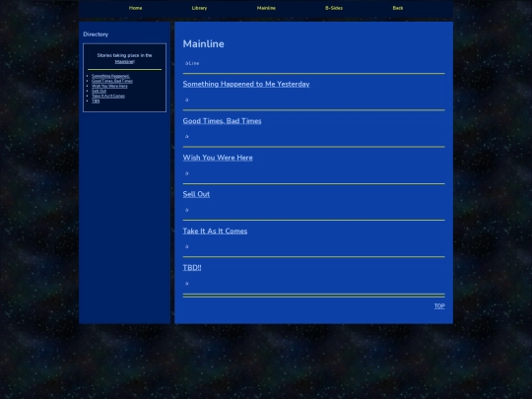This screenshot has width=532, height=399.
Task: Click the Mainline page title heading
Action: click(203, 43)
